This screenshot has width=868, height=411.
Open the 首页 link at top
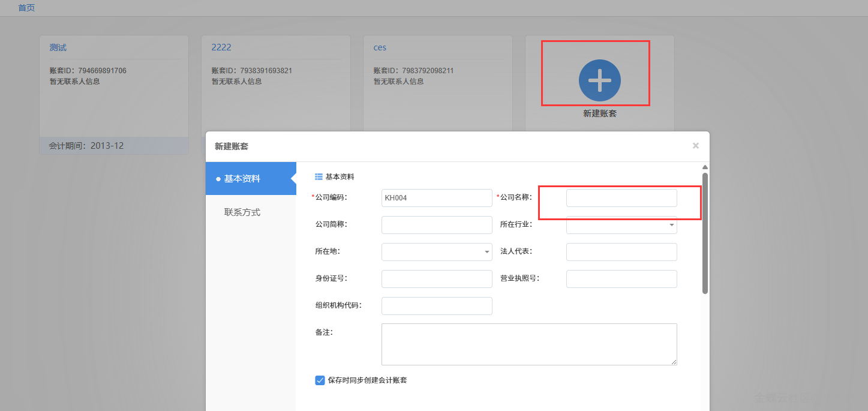(x=26, y=8)
